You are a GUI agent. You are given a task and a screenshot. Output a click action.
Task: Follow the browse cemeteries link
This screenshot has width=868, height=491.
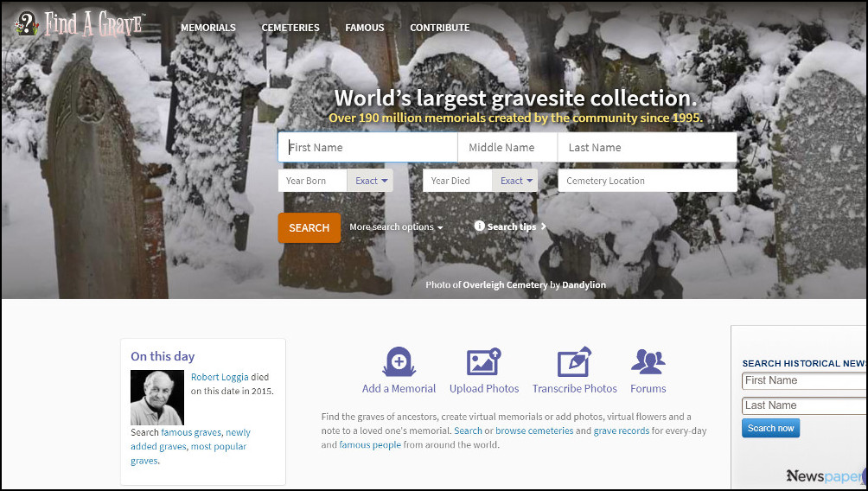(x=534, y=430)
